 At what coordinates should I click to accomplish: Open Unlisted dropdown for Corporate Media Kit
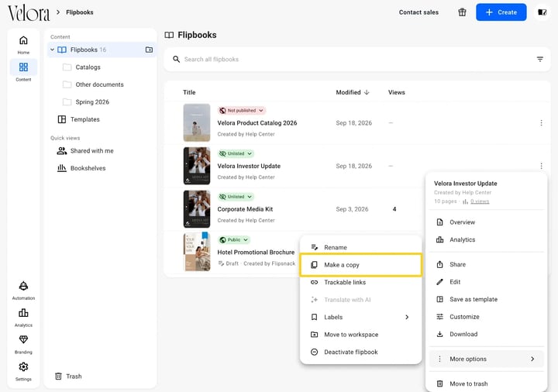click(x=236, y=197)
